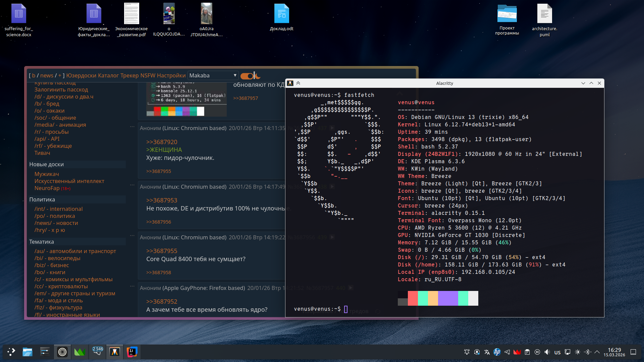Open the Makaba theme dropdown
The width and height of the screenshot is (644, 362).
(x=213, y=75)
